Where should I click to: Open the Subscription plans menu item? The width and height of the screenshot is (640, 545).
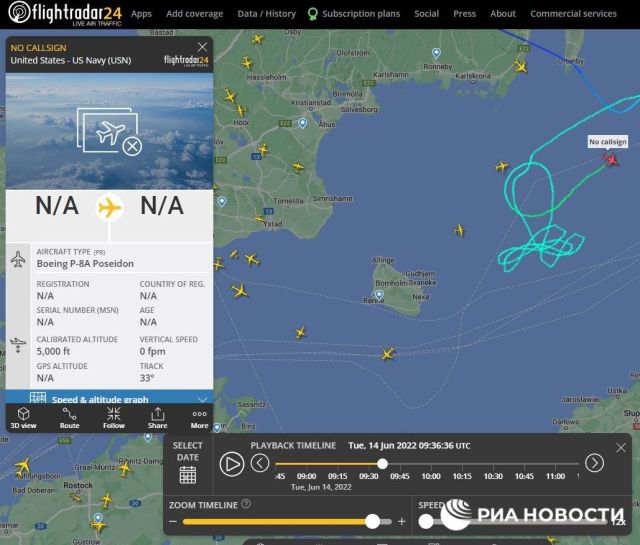click(361, 14)
